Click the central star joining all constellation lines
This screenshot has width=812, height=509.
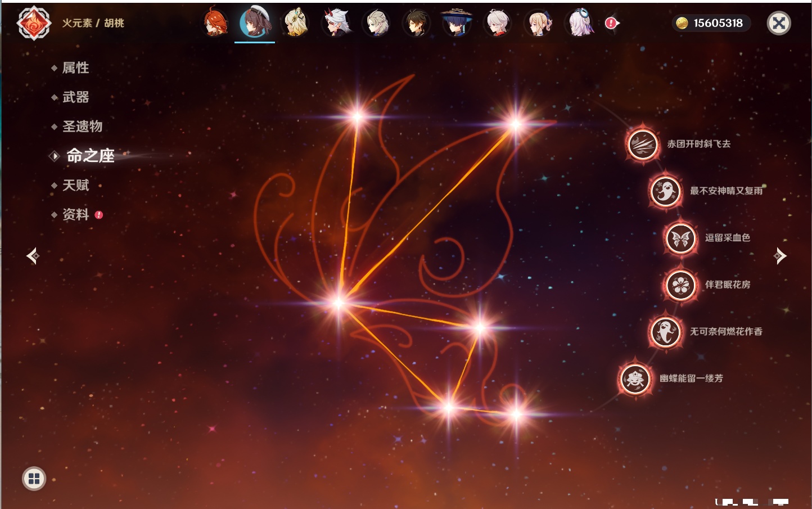pos(339,303)
